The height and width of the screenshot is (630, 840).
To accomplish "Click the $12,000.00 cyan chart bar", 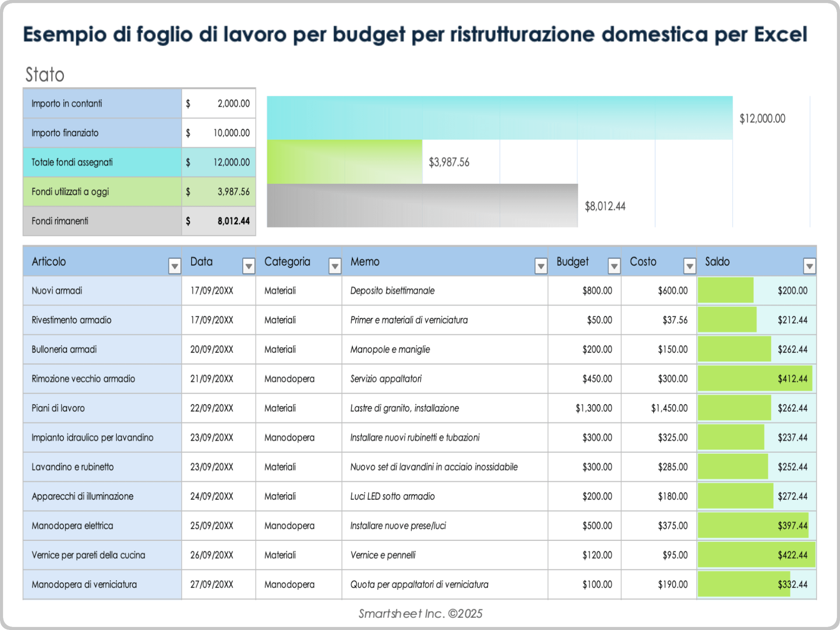I will click(499, 118).
